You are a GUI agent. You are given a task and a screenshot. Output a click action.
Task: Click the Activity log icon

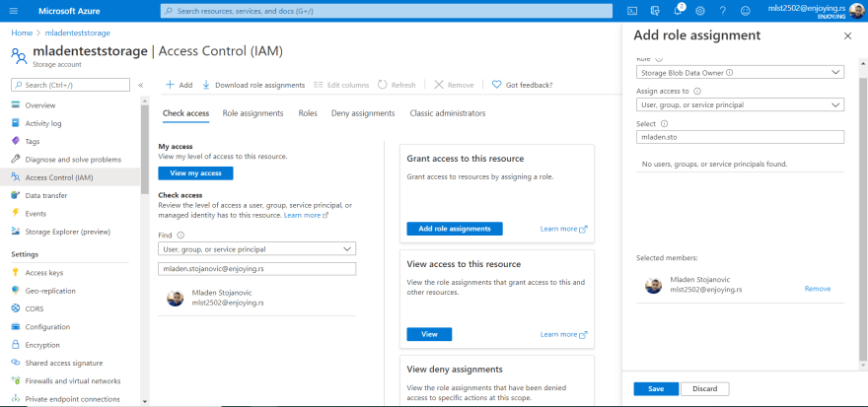coord(16,123)
